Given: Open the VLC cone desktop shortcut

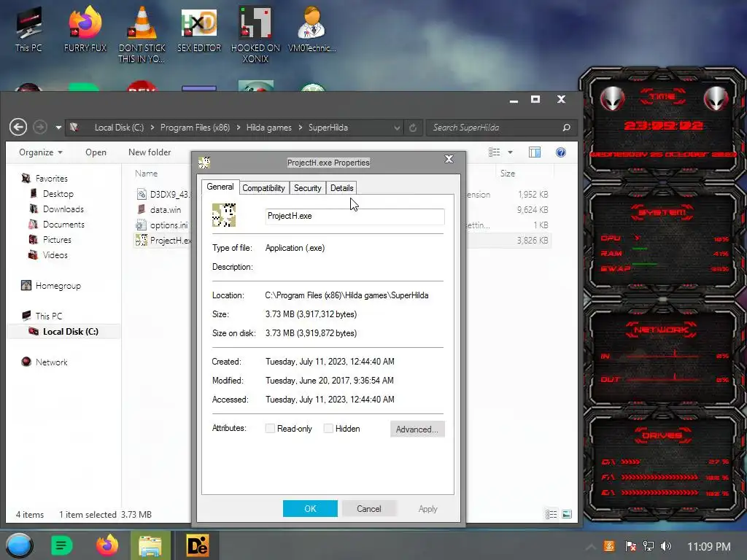Looking at the screenshot, I should coord(142,34).
